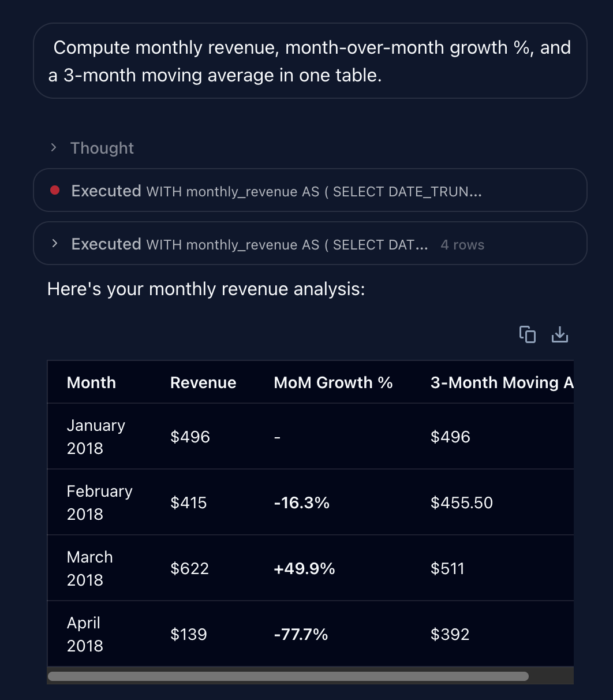
Task: Select the April 2018 revenue $139 cell
Action: coord(189,635)
